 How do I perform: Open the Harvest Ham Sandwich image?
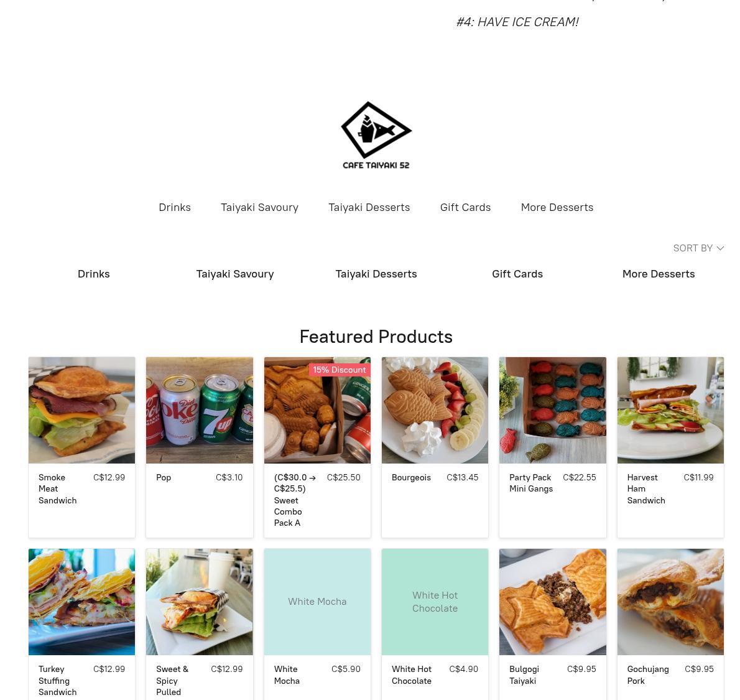pos(670,410)
